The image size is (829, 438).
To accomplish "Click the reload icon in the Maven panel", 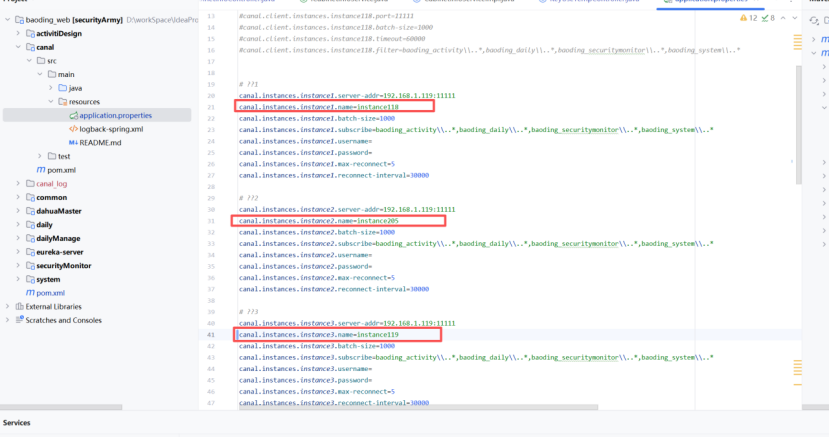I will pos(814,20).
